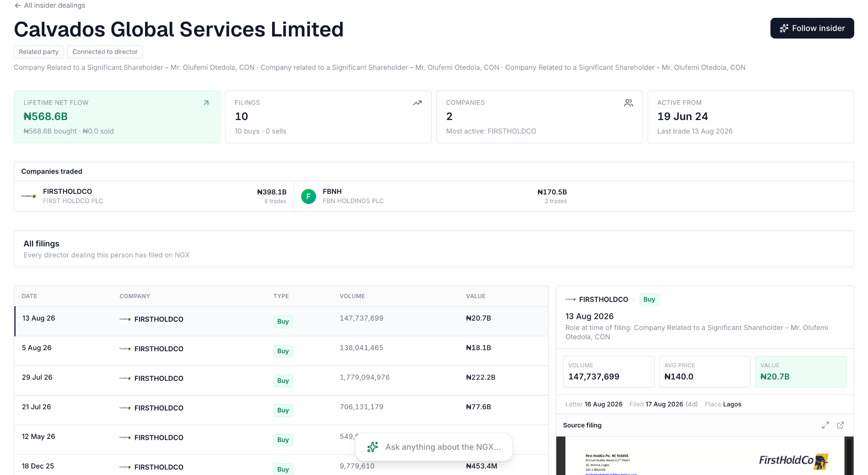Click the ₦77.6B value cell

point(479,407)
